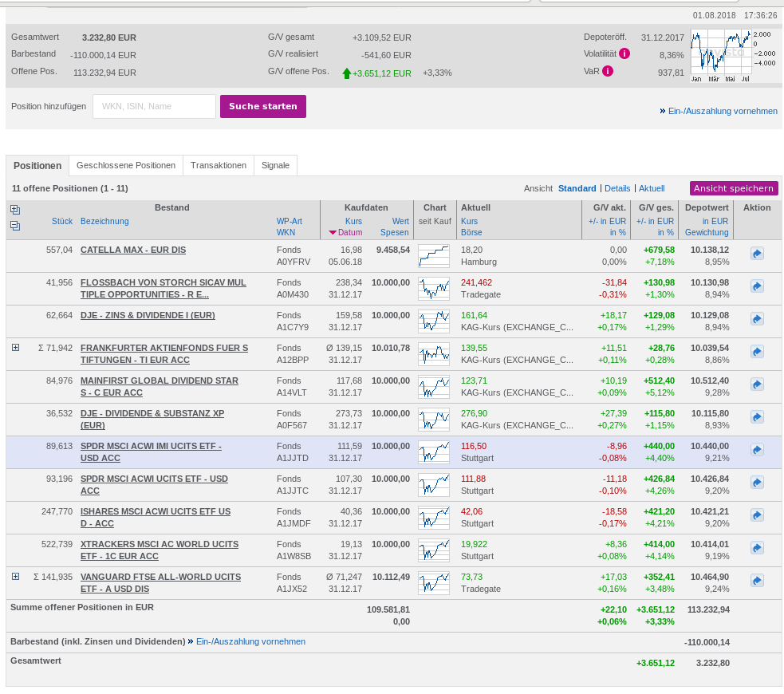784x694 pixels.
Task: Click action icon for VANGUARD FTSE All-World row
Action: (757, 581)
